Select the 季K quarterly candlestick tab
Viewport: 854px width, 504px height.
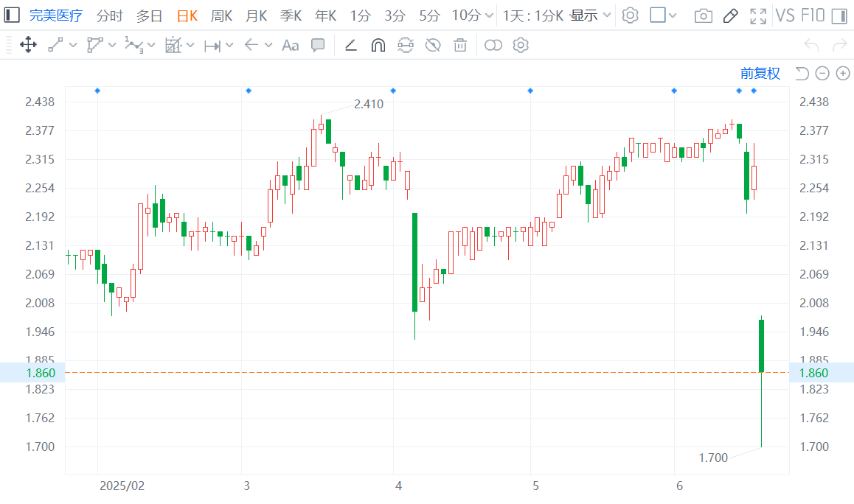pyautogui.click(x=291, y=15)
